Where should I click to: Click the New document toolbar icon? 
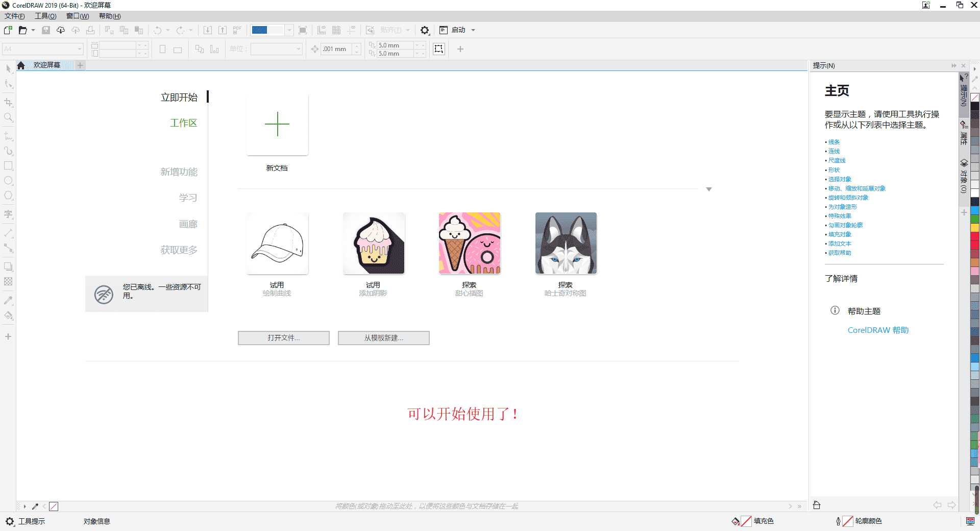click(x=8, y=30)
